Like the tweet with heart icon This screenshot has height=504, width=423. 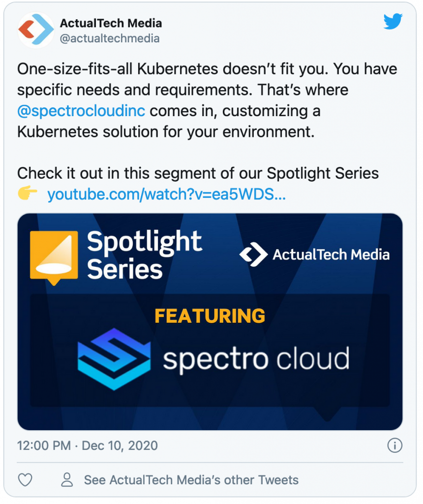(25, 480)
